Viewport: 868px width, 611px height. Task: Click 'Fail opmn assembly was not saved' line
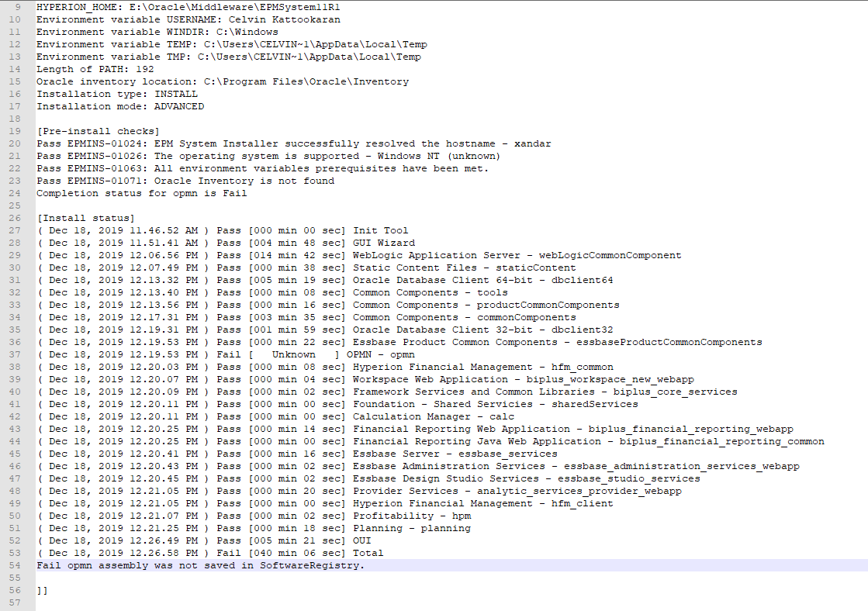click(201, 565)
